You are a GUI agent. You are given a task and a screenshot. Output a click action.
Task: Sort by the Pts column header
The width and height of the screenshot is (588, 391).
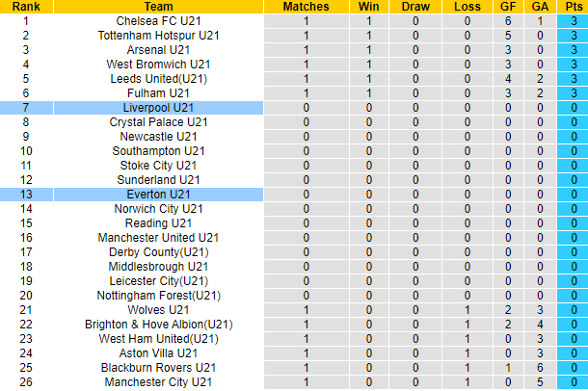[573, 6]
